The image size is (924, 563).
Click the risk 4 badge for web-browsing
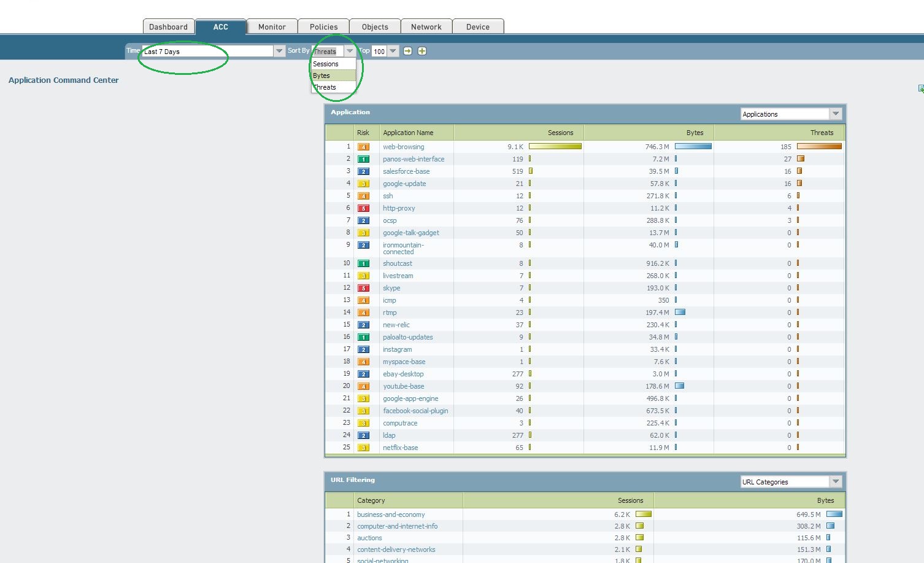pyautogui.click(x=363, y=147)
